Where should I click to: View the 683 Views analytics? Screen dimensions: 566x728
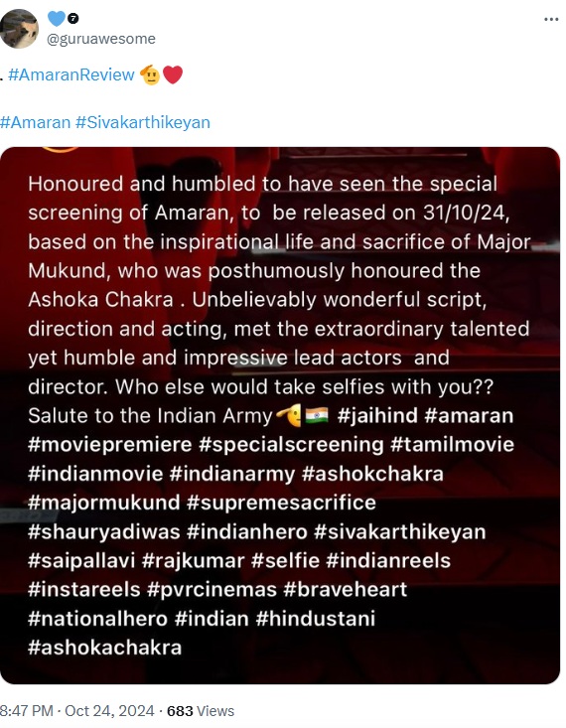pos(201,711)
